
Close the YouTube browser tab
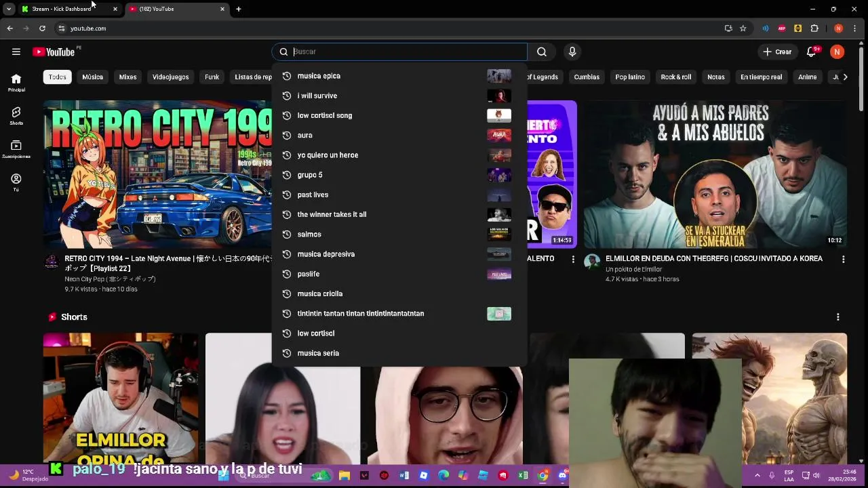pos(222,9)
